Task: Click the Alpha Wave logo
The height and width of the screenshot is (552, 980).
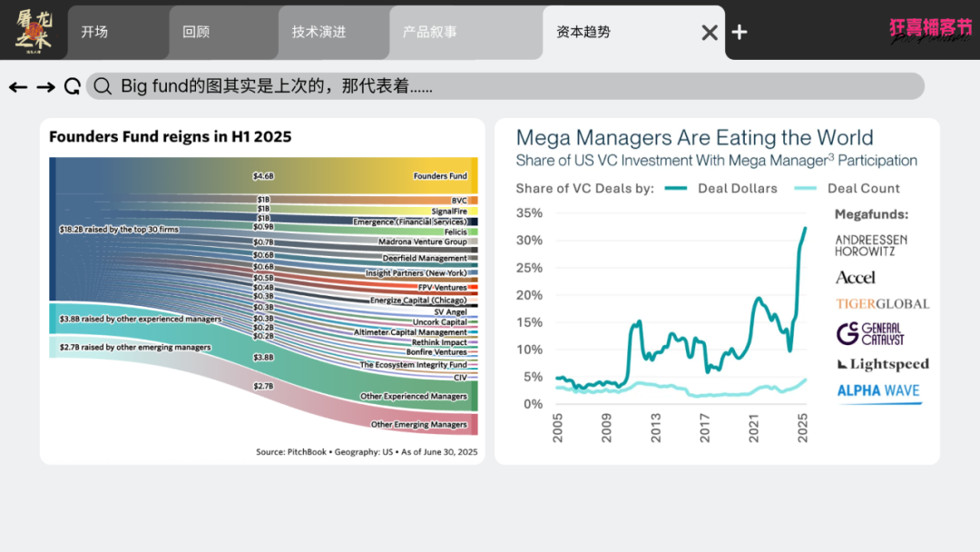Action: [878, 392]
